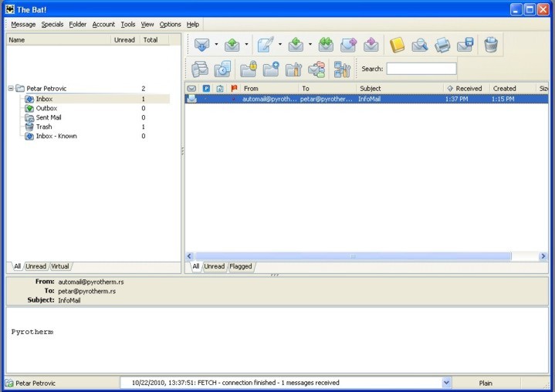Click the stacked envelopes icon in second toolbar
The height and width of the screenshot is (392, 555).
[200, 69]
